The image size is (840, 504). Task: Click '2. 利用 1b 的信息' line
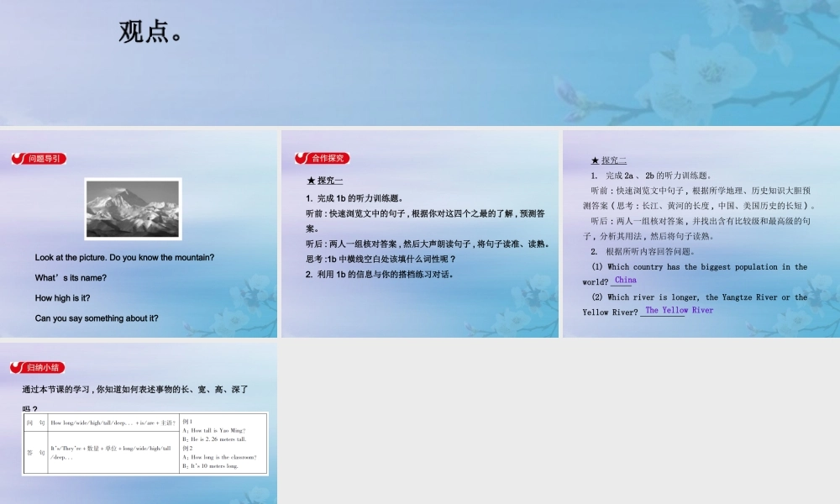[380, 274]
